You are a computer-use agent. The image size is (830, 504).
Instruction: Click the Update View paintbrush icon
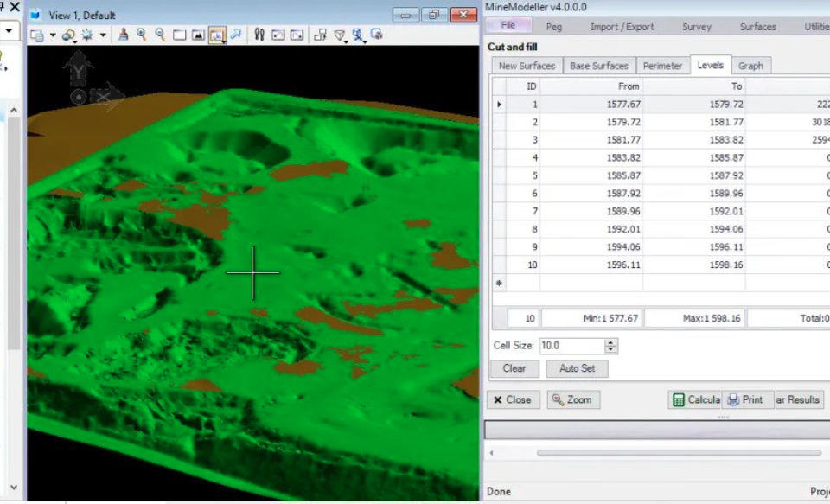123,35
